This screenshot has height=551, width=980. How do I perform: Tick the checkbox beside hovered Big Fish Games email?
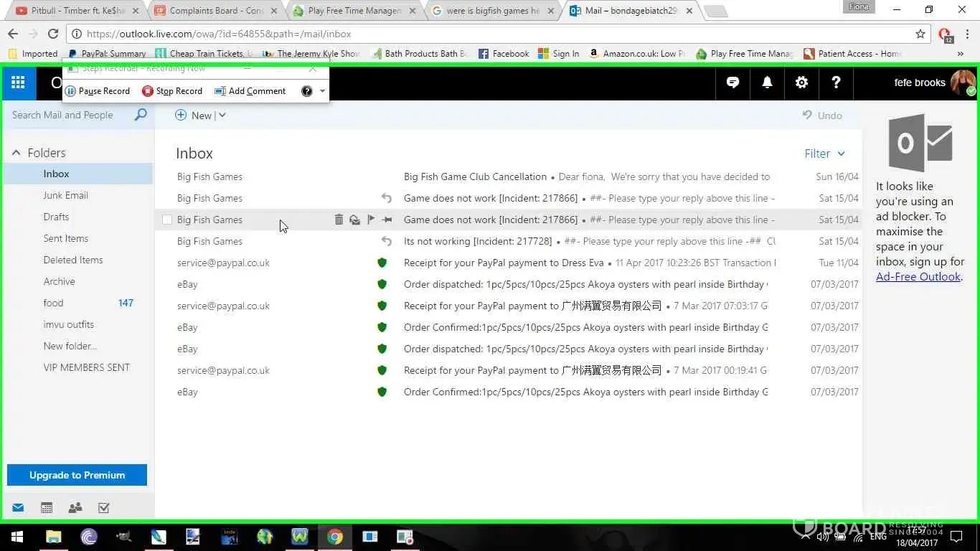pyautogui.click(x=167, y=220)
